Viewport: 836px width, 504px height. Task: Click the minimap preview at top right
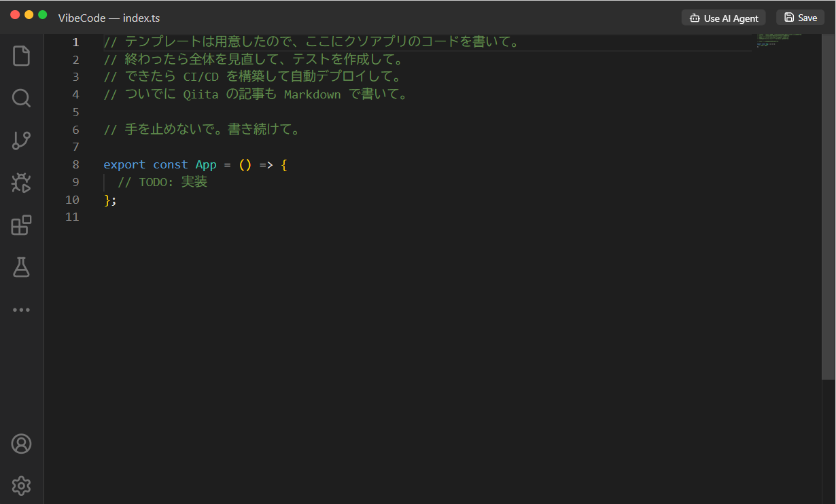(779, 39)
